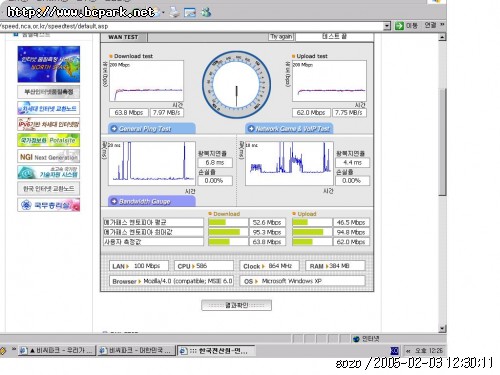Image resolution: width=500 pixels, height=375 pixels.
Task: Click the Try again button
Action: 281,37
